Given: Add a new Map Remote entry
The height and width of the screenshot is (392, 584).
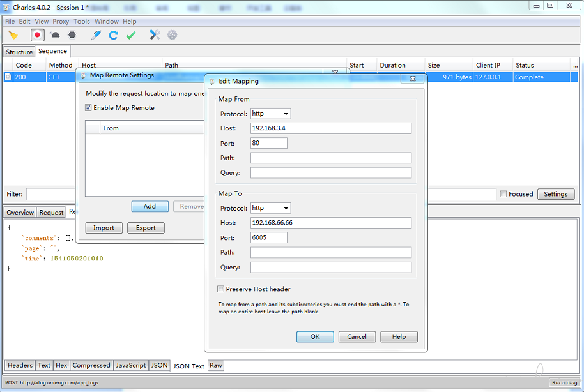Looking at the screenshot, I should (x=150, y=206).
